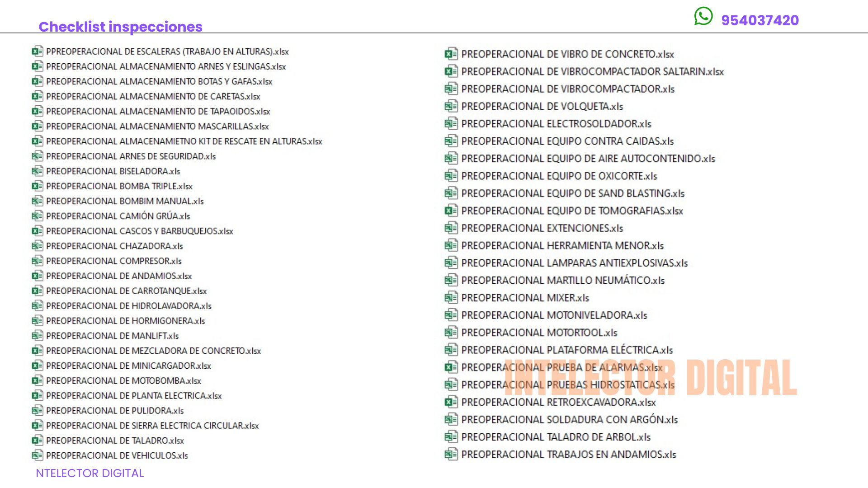Viewport: 868px width, 488px height.
Task: Open PREOPERACIONAL ARNES DE SEGURIDAD.xls file
Action: [x=131, y=156]
